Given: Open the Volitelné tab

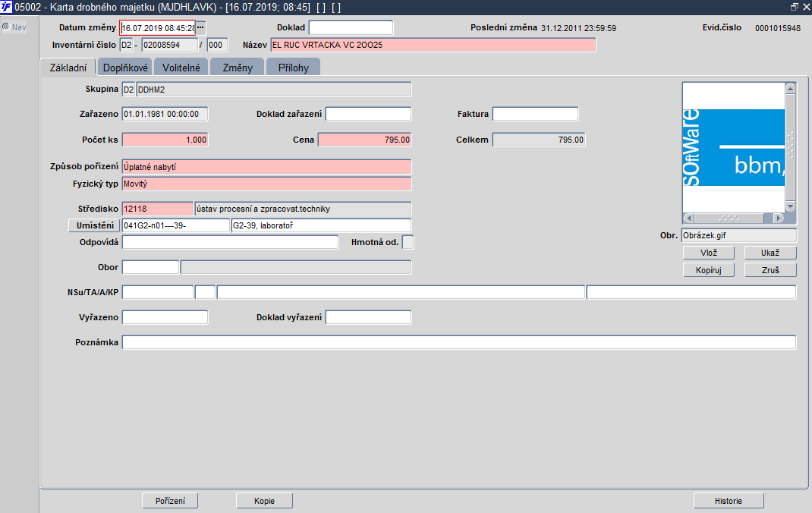Looking at the screenshot, I should [181, 68].
